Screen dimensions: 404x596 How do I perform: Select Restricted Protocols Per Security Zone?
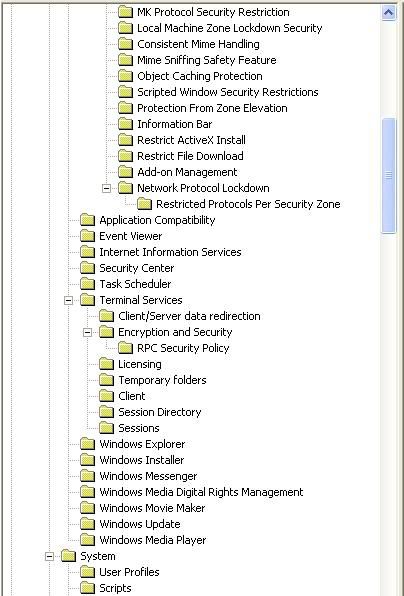[248, 204]
